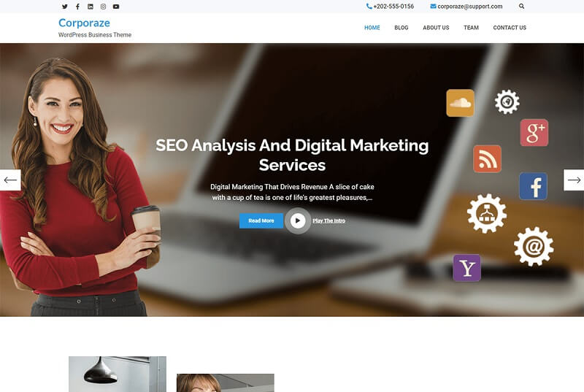Select the Home menu item
The image size is (584, 392).
click(x=372, y=28)
